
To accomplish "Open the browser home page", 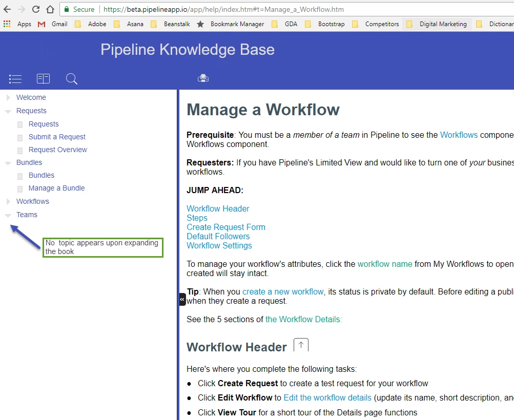I will pos(50,9).
